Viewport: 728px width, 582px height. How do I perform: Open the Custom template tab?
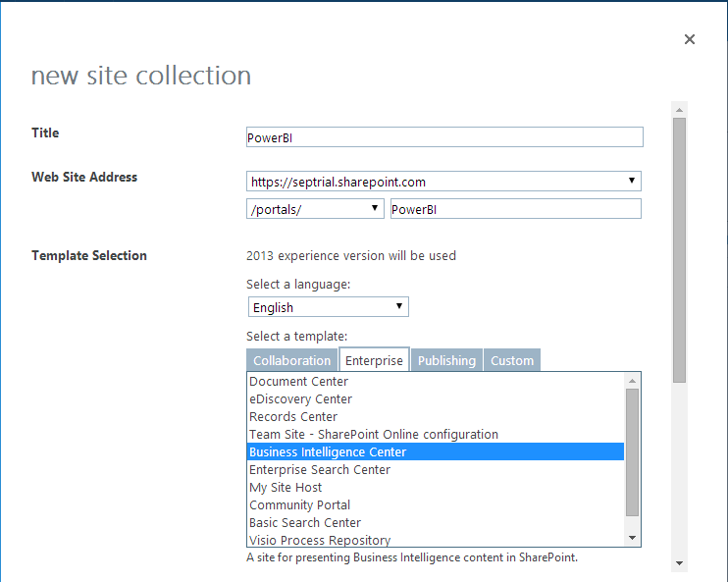coord(512,360)
